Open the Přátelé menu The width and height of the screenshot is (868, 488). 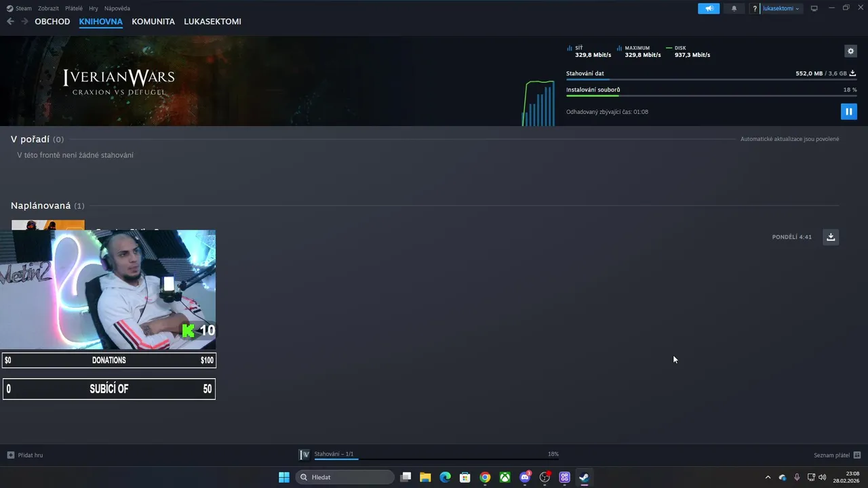point(74,9)
